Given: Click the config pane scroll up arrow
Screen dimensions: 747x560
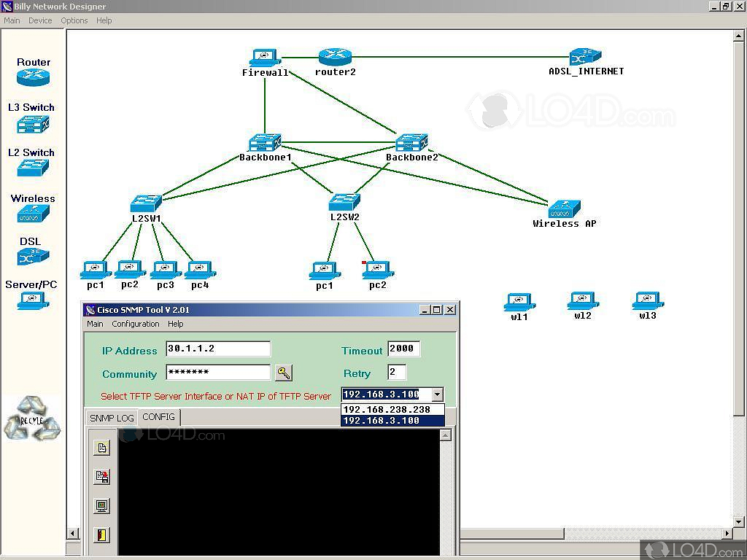Looking at the screenshot, I should [446, 435].
